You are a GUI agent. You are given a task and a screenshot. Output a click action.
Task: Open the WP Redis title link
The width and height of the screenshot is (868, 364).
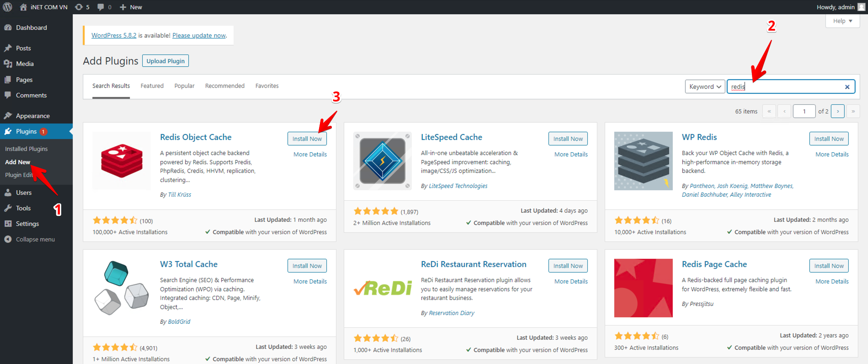point(699,137)
